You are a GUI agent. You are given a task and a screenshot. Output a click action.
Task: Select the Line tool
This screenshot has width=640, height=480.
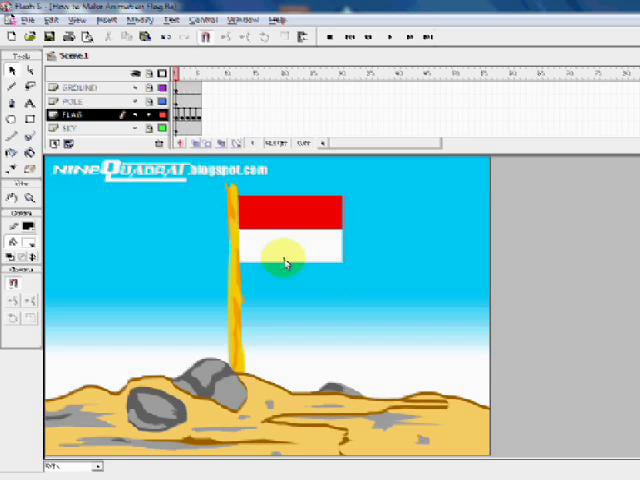12,86
